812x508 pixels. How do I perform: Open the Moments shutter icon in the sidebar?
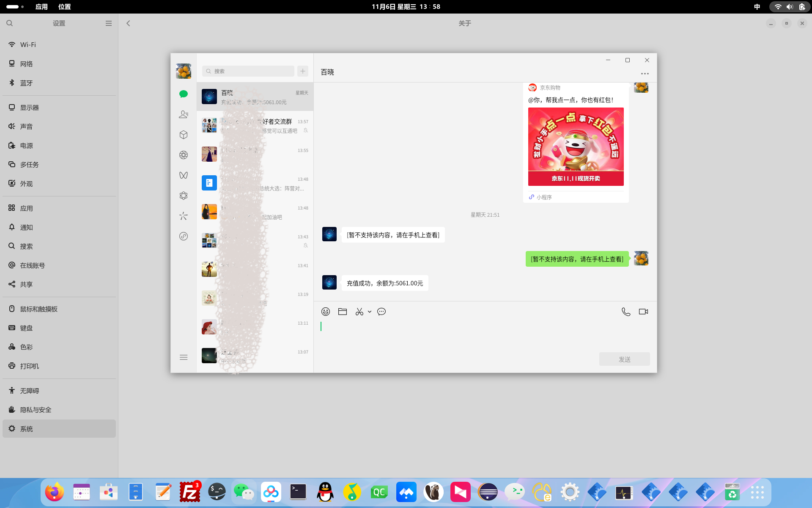(x=184, y=155)
